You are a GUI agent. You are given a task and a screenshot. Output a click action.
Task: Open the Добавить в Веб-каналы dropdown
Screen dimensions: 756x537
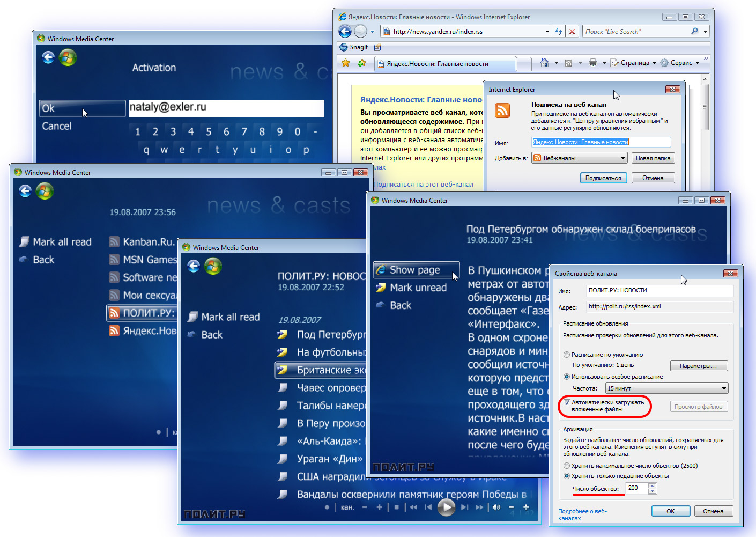(579, 158)
